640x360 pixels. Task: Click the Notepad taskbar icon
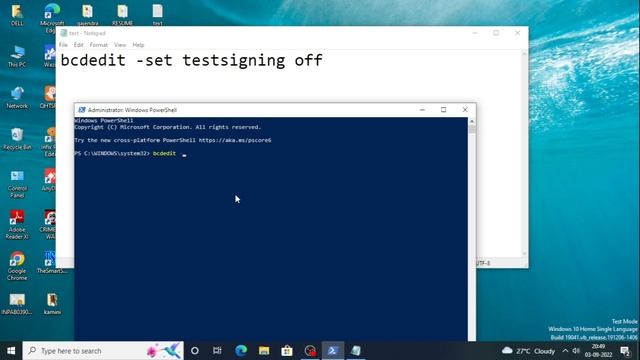click(356, 351)
